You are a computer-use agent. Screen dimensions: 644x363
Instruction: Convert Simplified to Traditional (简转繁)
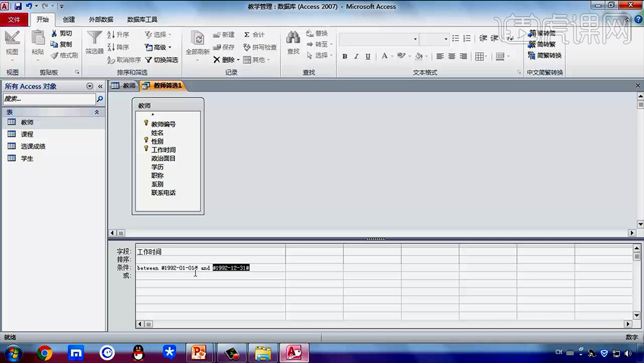542,44
